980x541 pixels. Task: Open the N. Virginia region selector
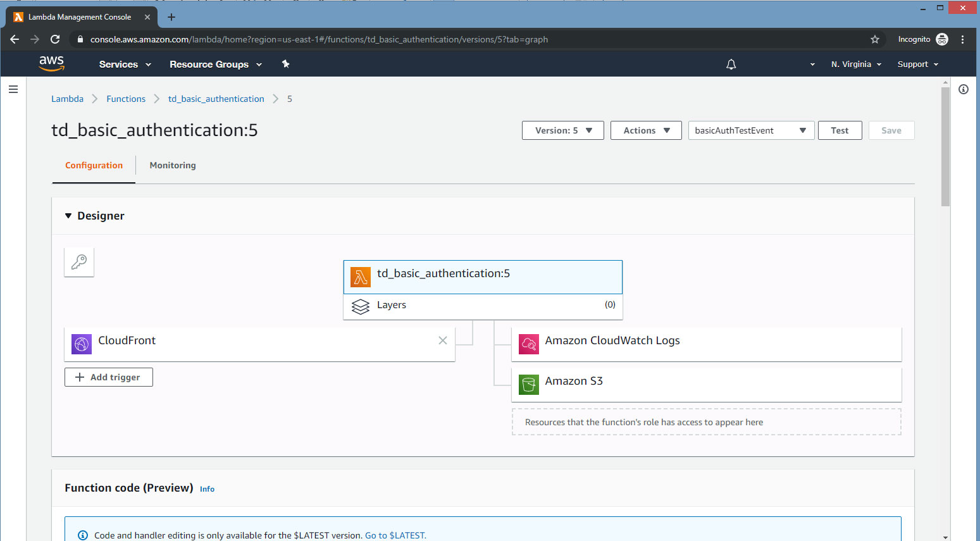tap(856, 65)
